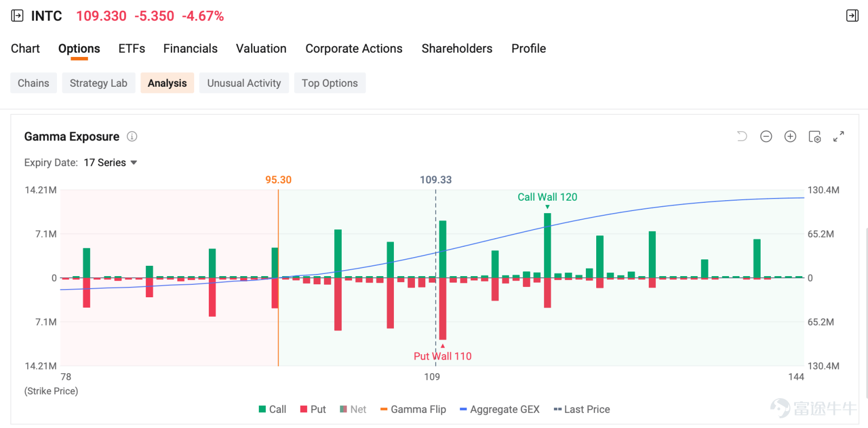Click the undo reset chart icon

point(742,137)
